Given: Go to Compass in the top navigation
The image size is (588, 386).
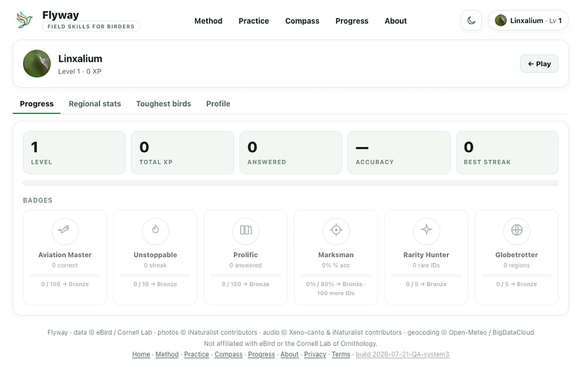Looking at the screenshot, I should [302, 21].
